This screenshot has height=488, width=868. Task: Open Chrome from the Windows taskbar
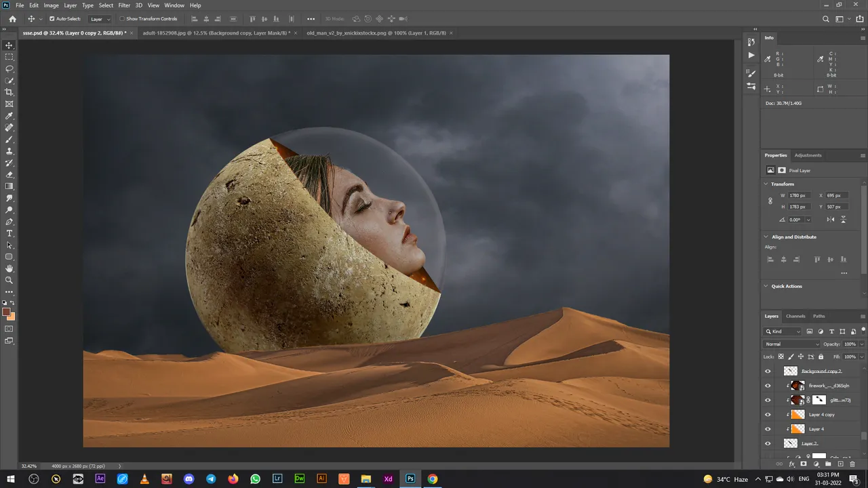click(x=432, y=479)
